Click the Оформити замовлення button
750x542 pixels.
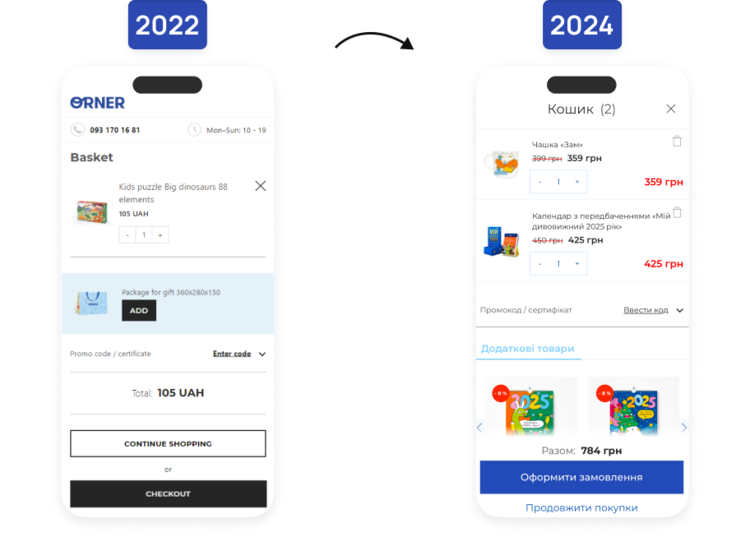[582, 477]
